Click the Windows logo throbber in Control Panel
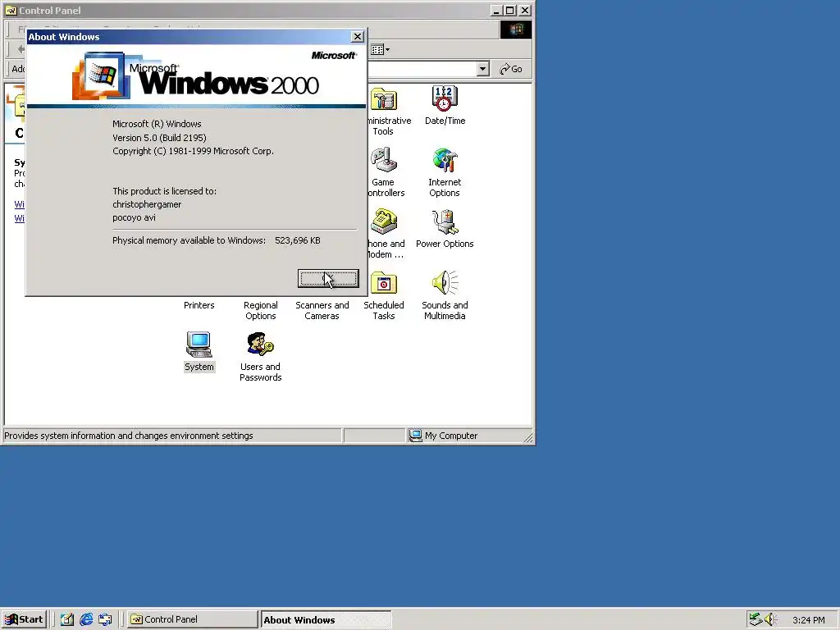Image resolution: width=840 pixels, height=630 pixels. tap(516, 30)
